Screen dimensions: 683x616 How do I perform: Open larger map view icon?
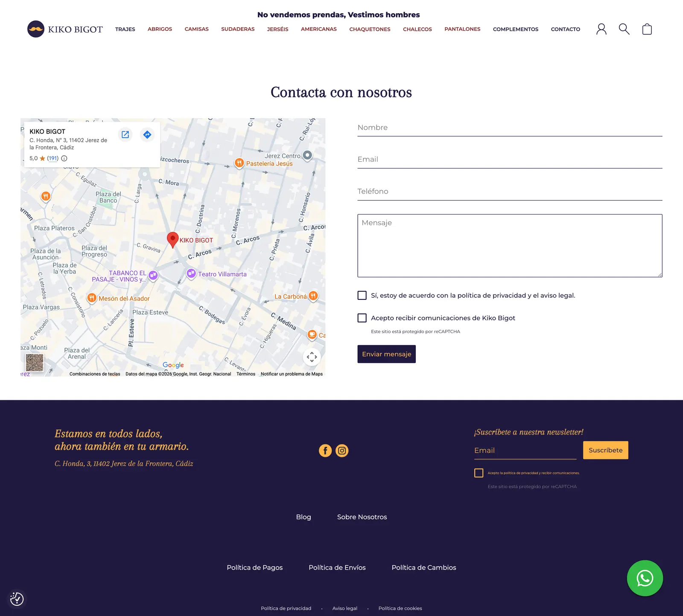tap(125, 135)
